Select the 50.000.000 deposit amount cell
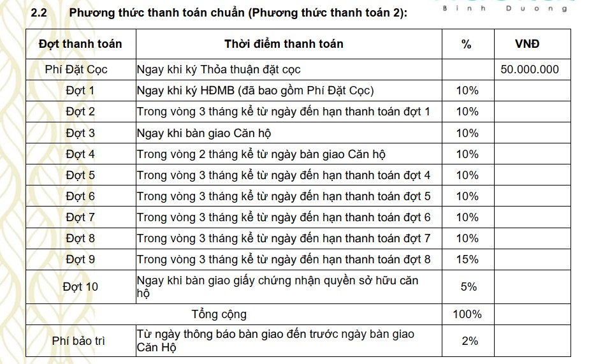596x364 pixels. point(530,69)
